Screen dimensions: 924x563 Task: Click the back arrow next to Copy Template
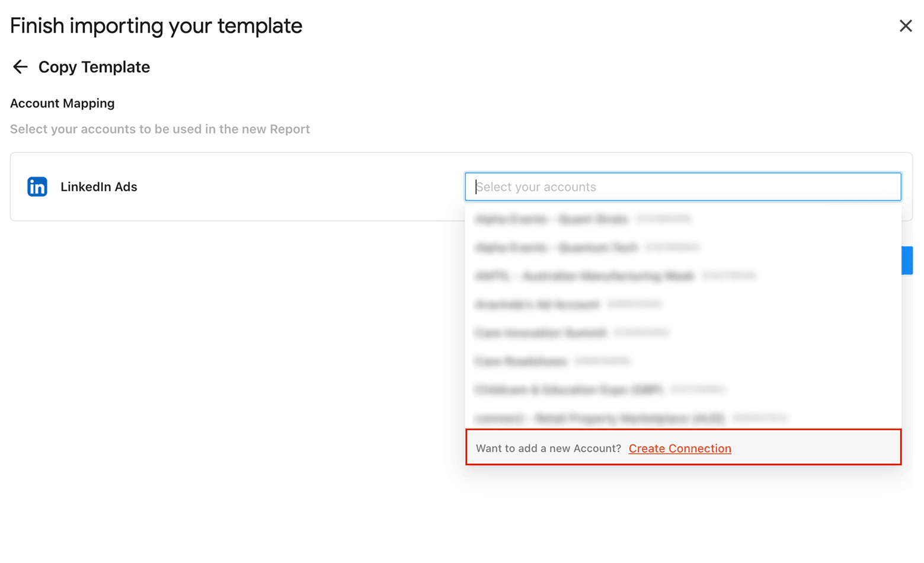(20, 67)
